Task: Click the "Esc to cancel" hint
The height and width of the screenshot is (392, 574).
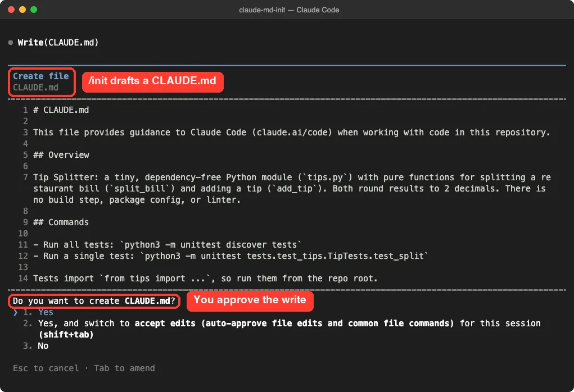Action: tap(46, 368)
